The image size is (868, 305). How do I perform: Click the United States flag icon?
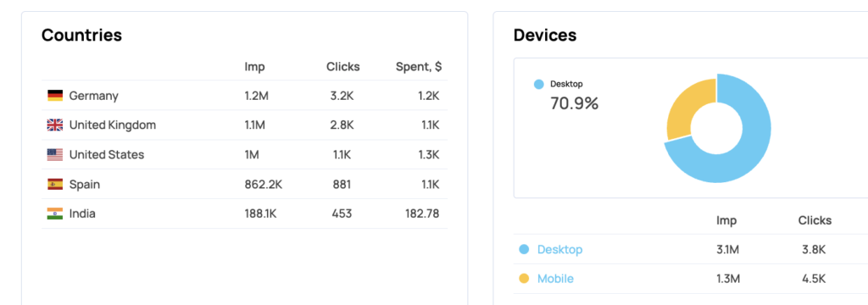55,155
